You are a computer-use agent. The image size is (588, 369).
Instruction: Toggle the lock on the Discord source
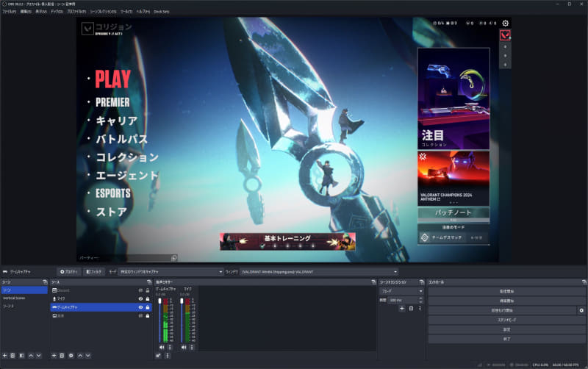click(148, 290)
